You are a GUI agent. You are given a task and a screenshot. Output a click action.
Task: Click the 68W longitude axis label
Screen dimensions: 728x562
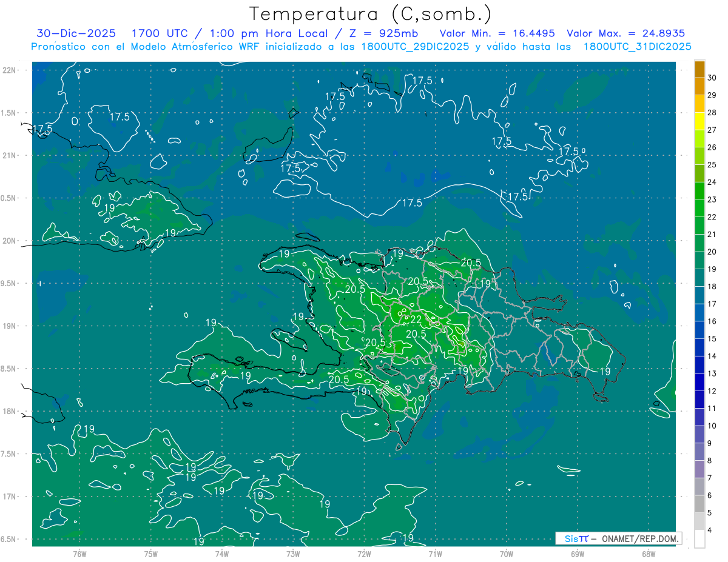tap(649, 554)
